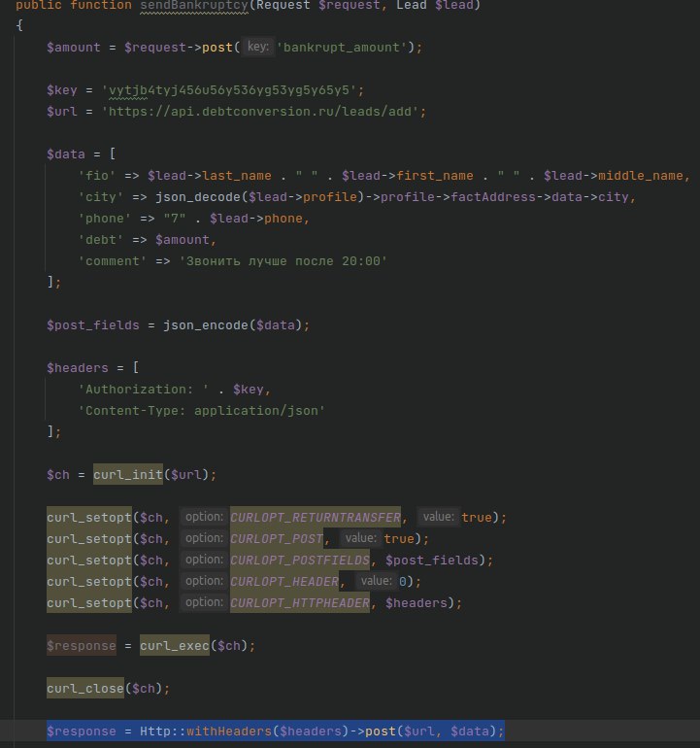Click the 'Authorization: ' header string
Viewport: 700px width, 748px height.
click(x=144, y=390)
